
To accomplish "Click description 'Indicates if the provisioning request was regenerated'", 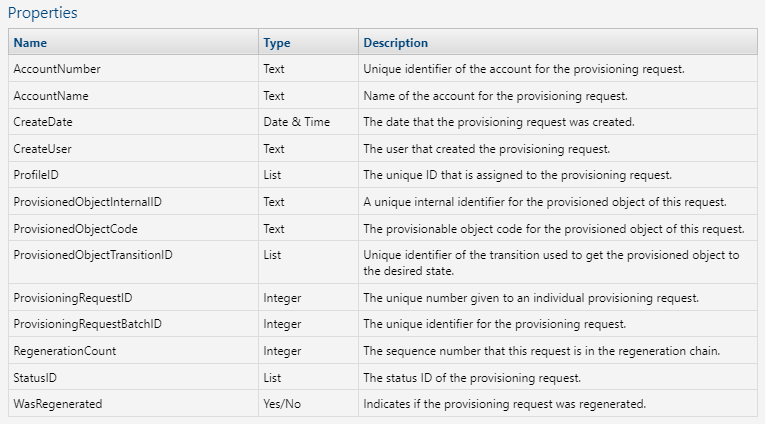I will (x=505, y=404).
